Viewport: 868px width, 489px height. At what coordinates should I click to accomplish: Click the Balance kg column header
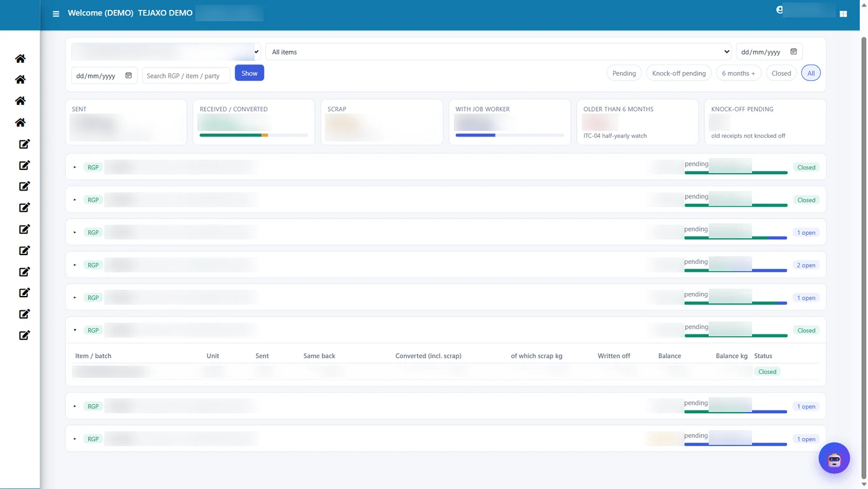(732, 356)
